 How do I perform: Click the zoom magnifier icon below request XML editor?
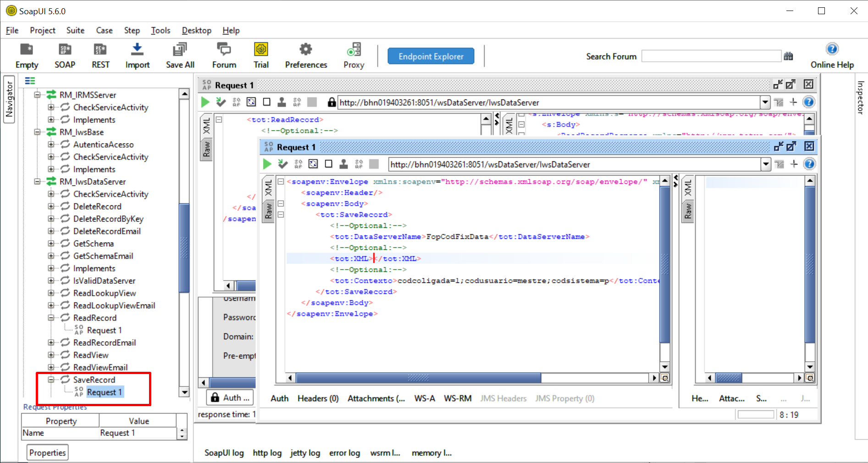[665, 378]
